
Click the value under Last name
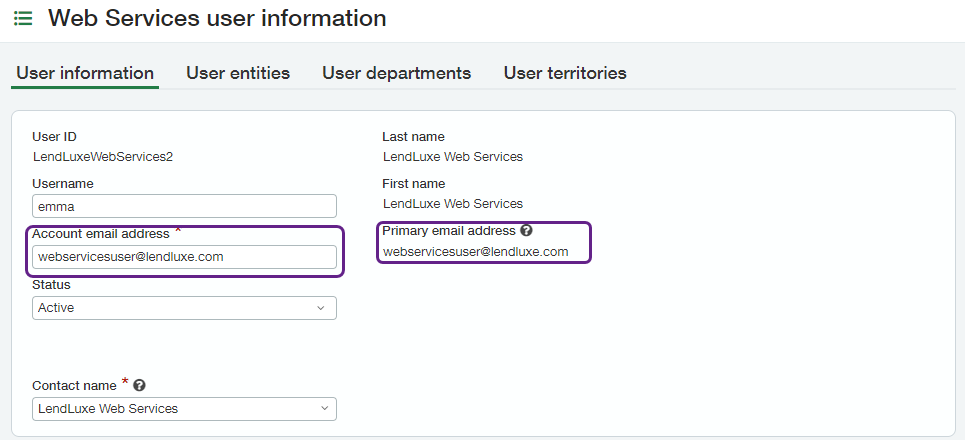coord(452,156)
